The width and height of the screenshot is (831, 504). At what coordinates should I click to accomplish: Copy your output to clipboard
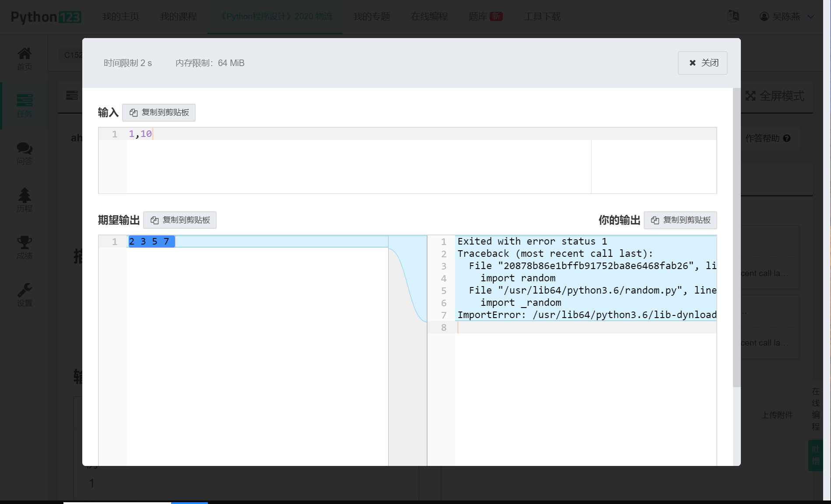coord(680,220)
